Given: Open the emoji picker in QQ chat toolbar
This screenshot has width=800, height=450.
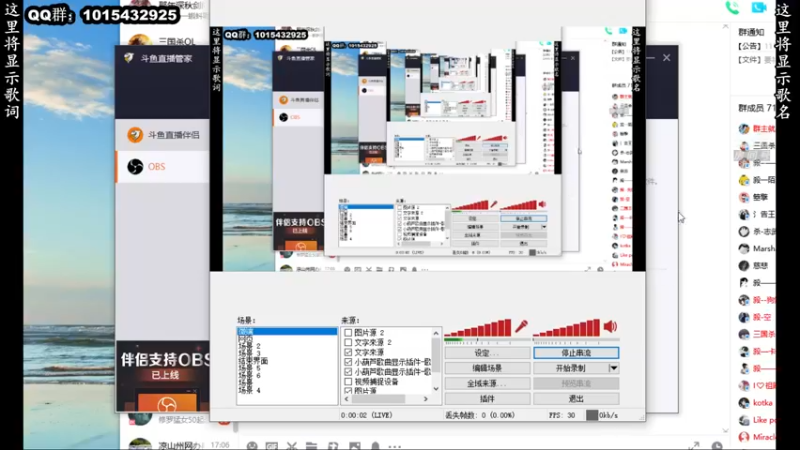Looking at the screenshot, I should 252,446.
